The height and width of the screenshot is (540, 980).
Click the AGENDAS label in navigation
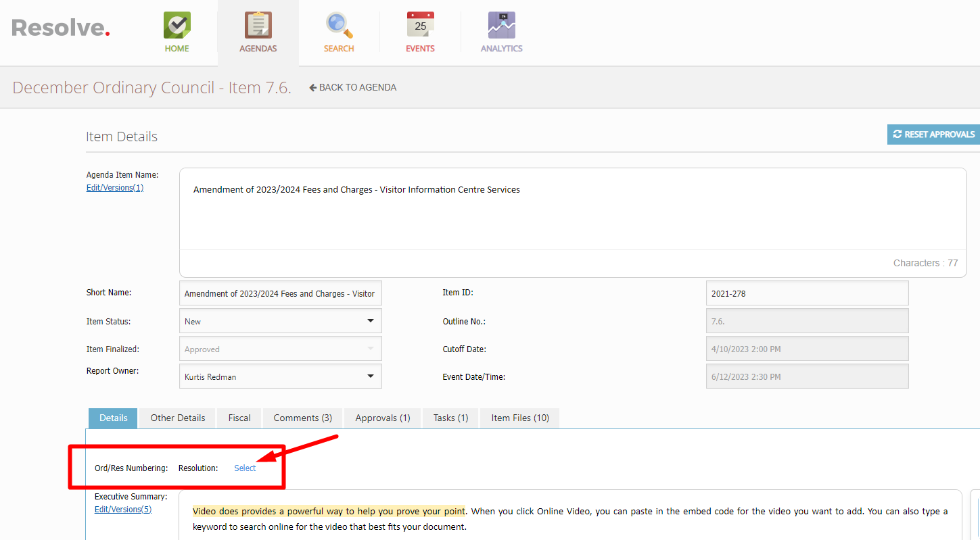tap(258, 49)
